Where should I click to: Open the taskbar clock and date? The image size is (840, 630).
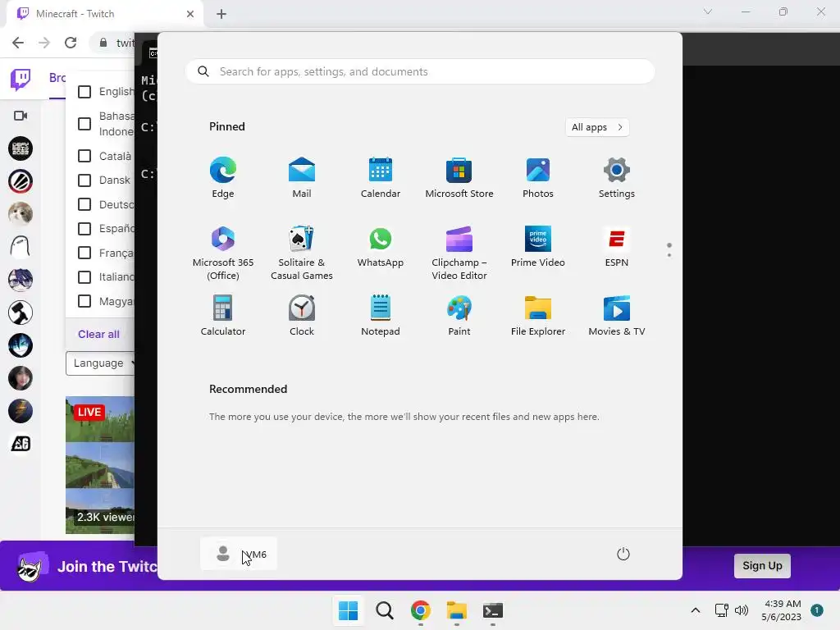point(782,610)
